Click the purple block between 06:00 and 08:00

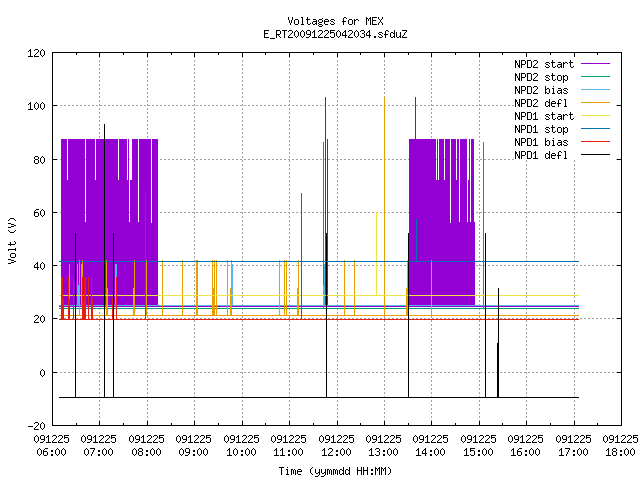pyautogui.click(x=109, y=222)
